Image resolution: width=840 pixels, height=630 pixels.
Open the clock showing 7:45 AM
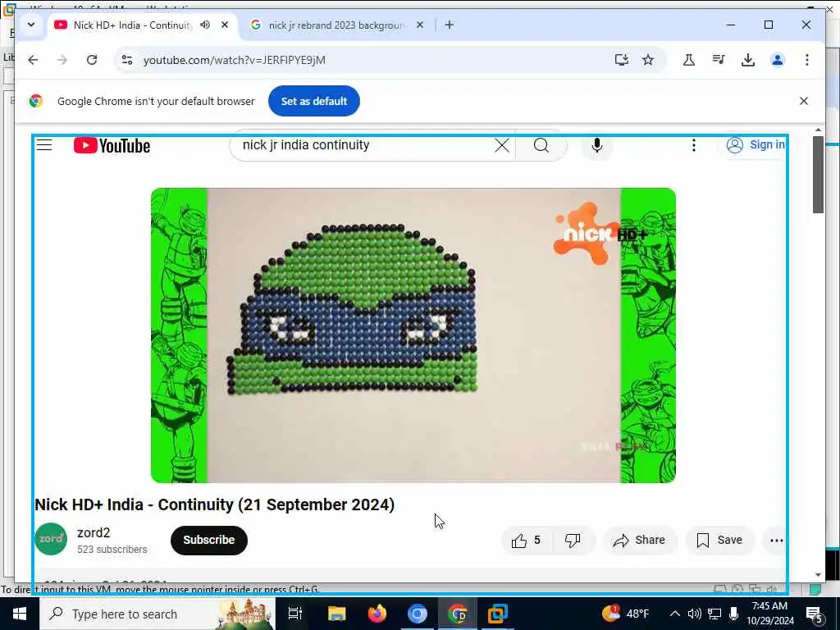769,614
